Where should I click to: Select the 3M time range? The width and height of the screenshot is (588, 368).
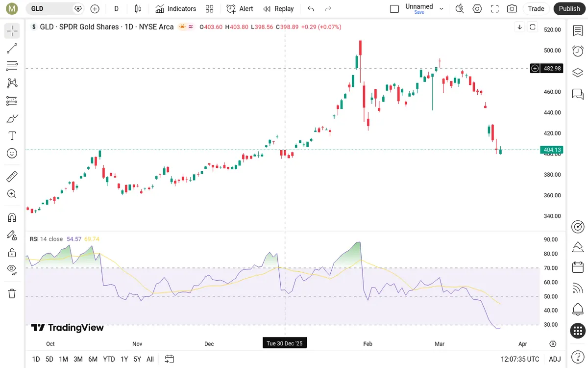point(78,359)
